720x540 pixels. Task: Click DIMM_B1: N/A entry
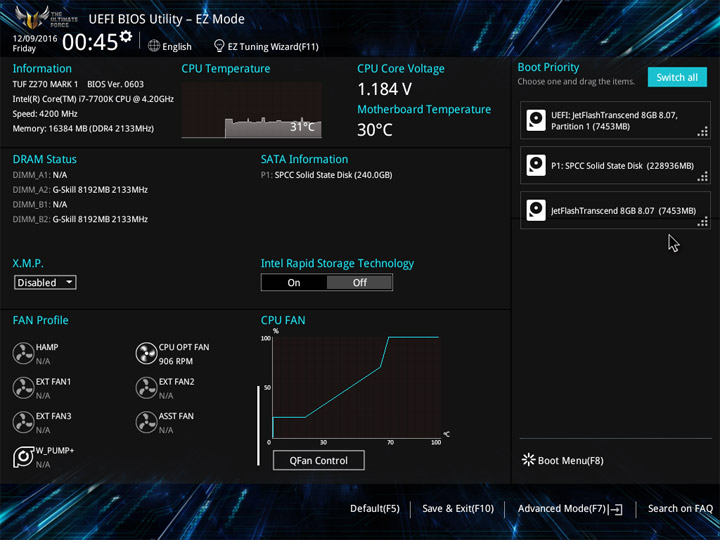pyautogui.click(x=39, y=204)
